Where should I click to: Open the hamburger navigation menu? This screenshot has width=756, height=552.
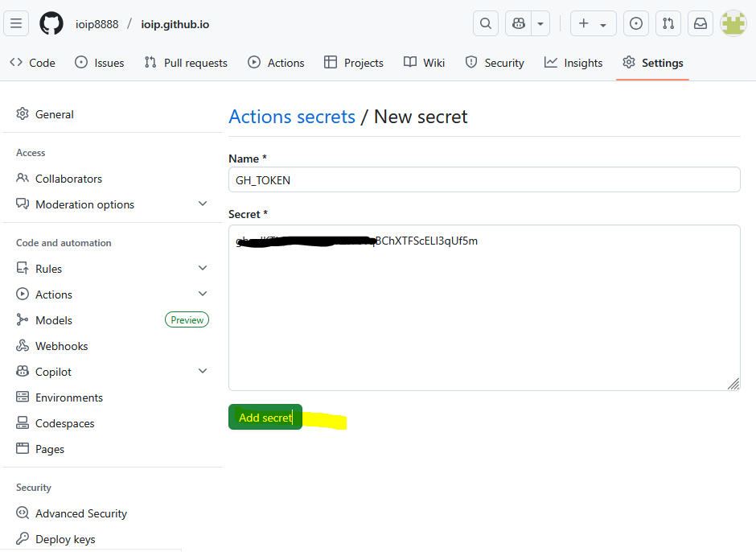tap(16, 23)
